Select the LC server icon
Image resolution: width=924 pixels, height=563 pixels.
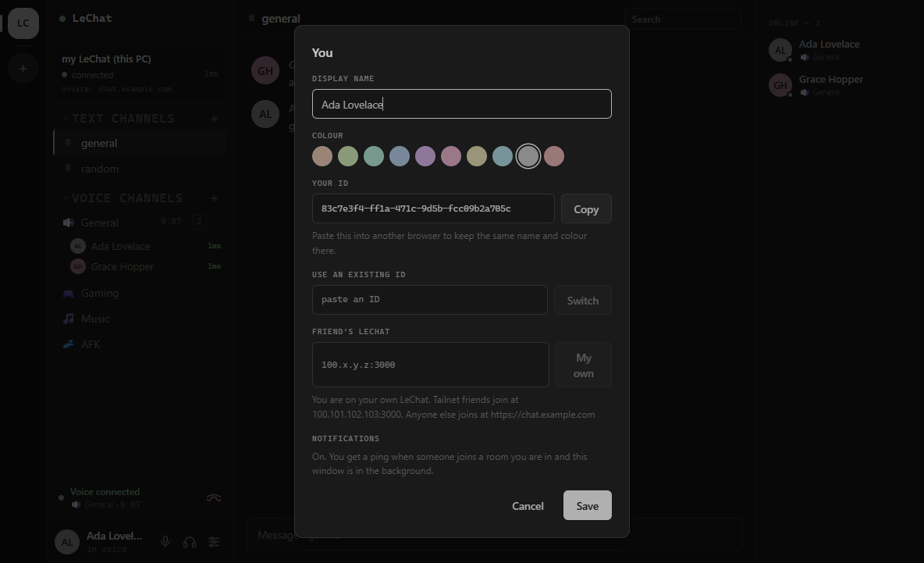pos(23,23)
